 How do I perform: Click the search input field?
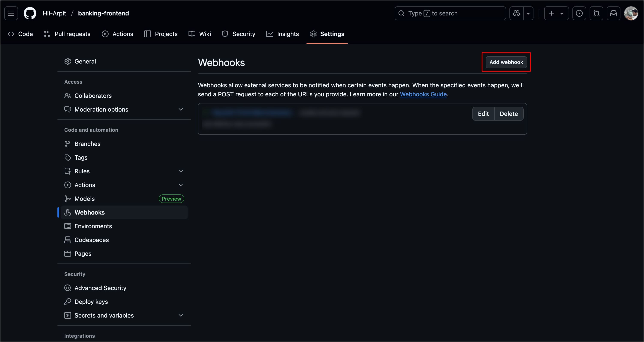pyautogui.click(x=450, y=13)
